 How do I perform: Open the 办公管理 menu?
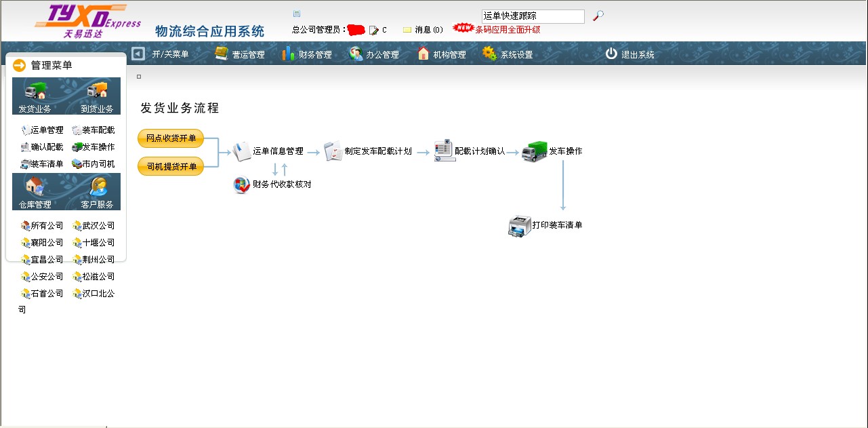pyautogui.click(x=374, y=54)
